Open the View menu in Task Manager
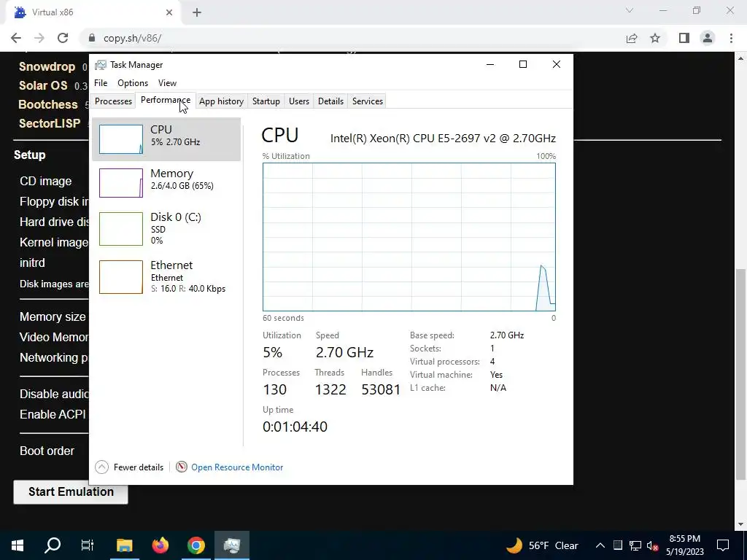Viewport: 747px width, 560px height. click(x=167, y=83)
